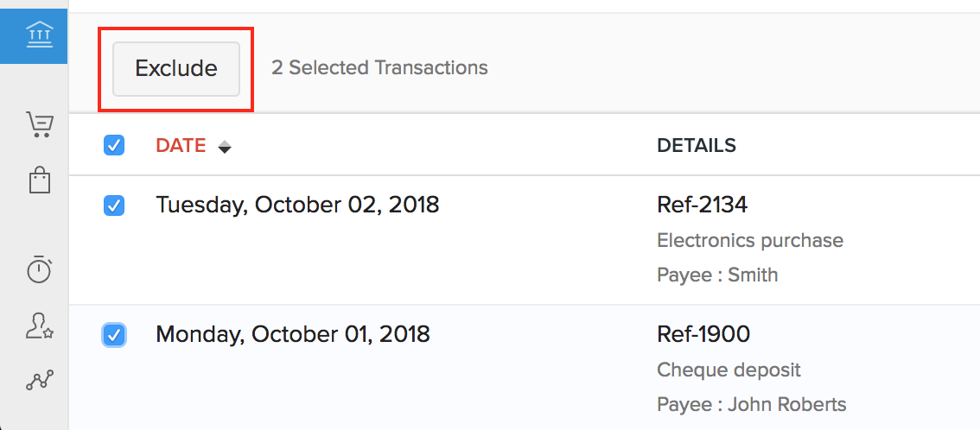Toggle the select-all checkbox in the table header
This screenshot has width=980, height=430.
pos(114,146)
